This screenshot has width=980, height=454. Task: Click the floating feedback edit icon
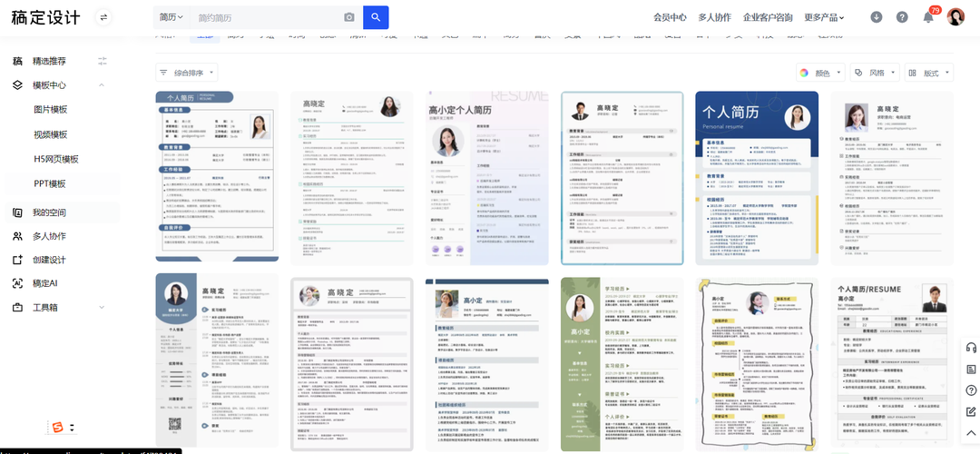coord(971,411)
